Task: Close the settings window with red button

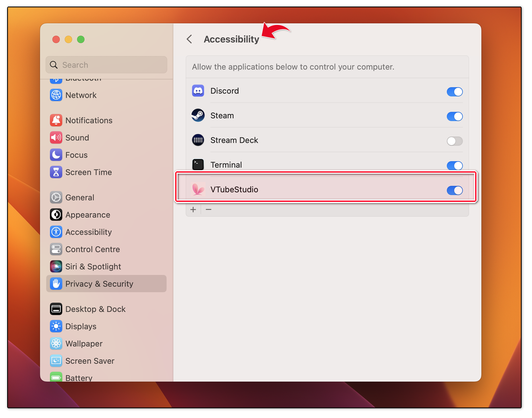Action: tap(56, 39)
